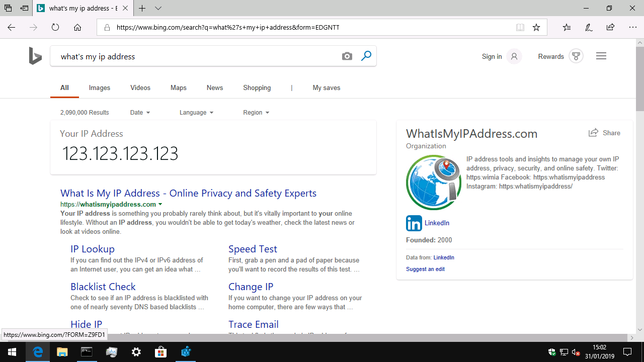Screen dimensions: 644x362
Task: Refresh the page
Action: (x=55, y=28)
